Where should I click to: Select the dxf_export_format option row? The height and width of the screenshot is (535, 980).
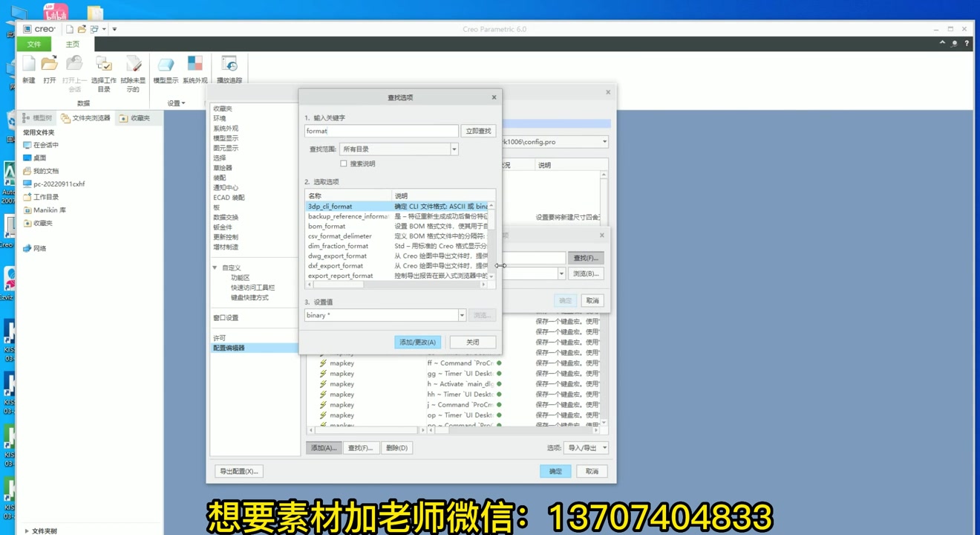[x=396, y=265]
